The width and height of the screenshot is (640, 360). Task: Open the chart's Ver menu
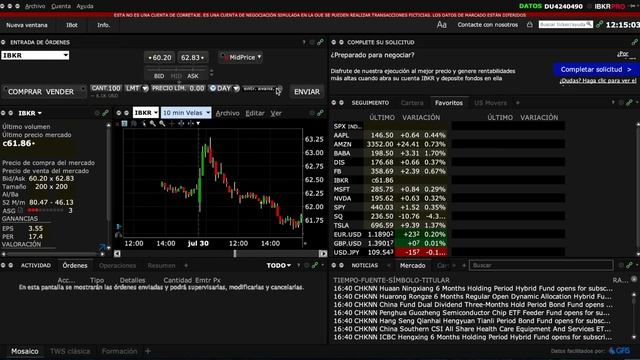[x=276, y=113]
